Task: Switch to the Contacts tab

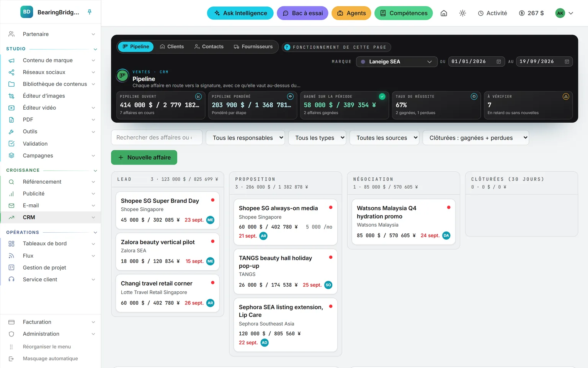Action: pyautogui.click(x=209, y=47)
